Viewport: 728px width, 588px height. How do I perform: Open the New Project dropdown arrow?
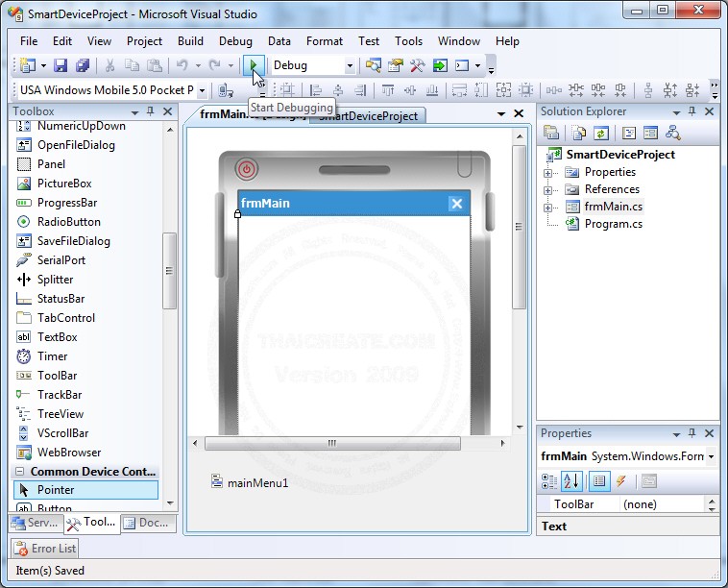(x=43, y=65)
